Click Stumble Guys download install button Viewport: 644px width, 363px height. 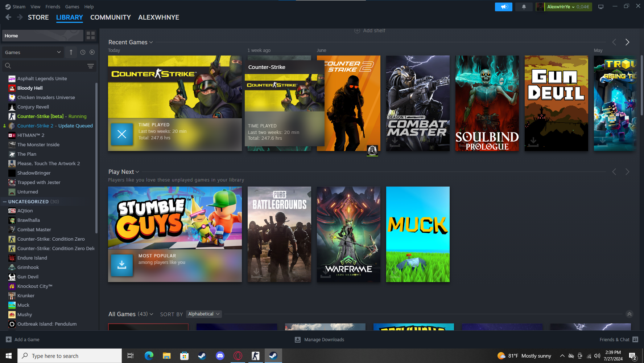click(x=122, y=265)
